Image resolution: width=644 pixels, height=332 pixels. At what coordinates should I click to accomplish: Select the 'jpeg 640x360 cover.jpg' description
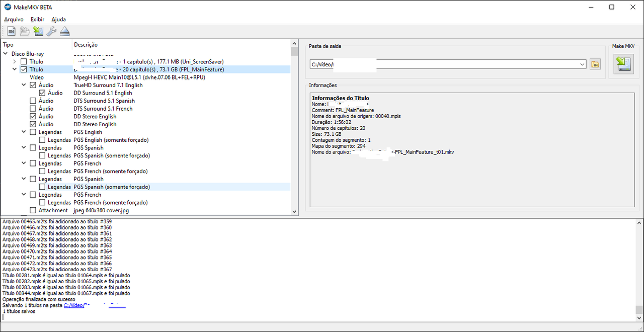101,210
